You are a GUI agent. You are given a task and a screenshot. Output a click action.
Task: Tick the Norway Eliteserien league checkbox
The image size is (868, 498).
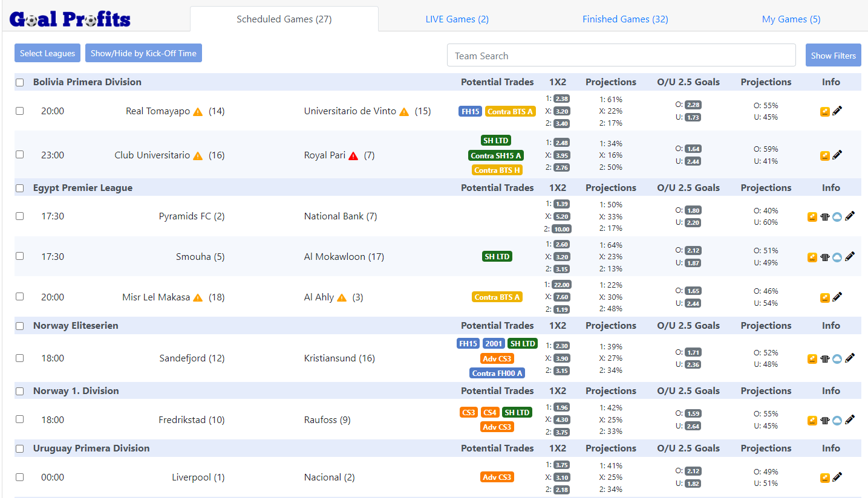[20, 326]
